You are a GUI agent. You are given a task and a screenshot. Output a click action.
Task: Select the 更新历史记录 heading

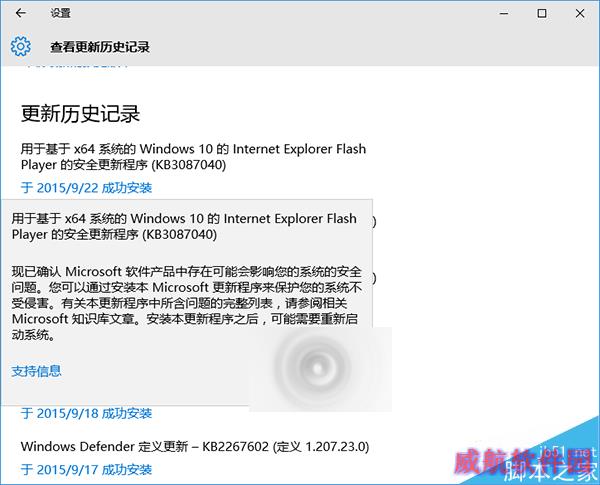[x=80, y=114]
